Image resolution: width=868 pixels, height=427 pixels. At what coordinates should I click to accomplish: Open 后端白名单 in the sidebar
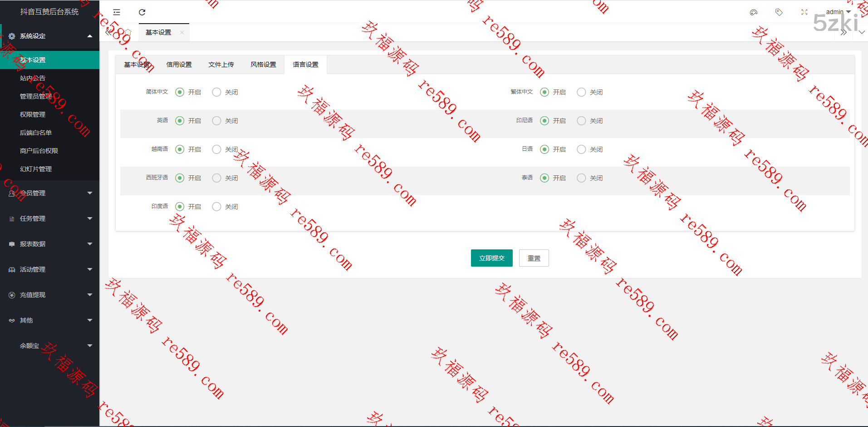pos(49,133)
